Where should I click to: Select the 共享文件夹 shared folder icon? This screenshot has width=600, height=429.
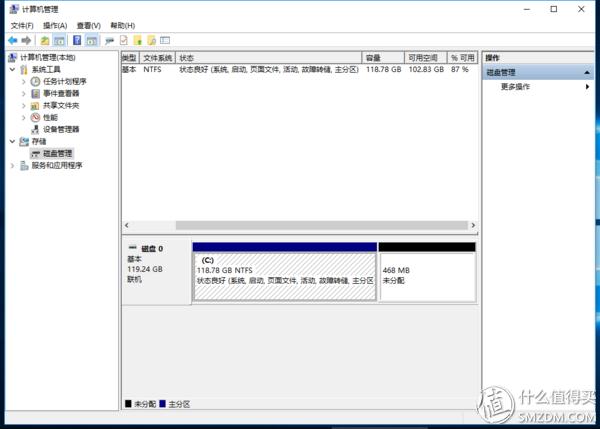click(35, 106)
